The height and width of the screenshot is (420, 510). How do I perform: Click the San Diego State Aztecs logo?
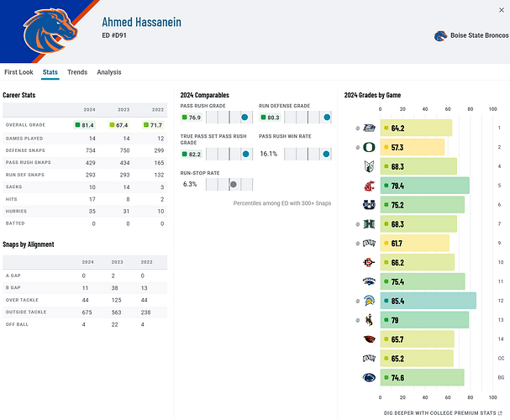point(369,263)
